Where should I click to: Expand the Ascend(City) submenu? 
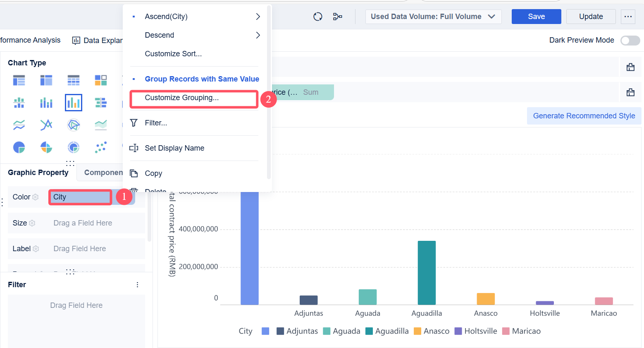[258, 17]
